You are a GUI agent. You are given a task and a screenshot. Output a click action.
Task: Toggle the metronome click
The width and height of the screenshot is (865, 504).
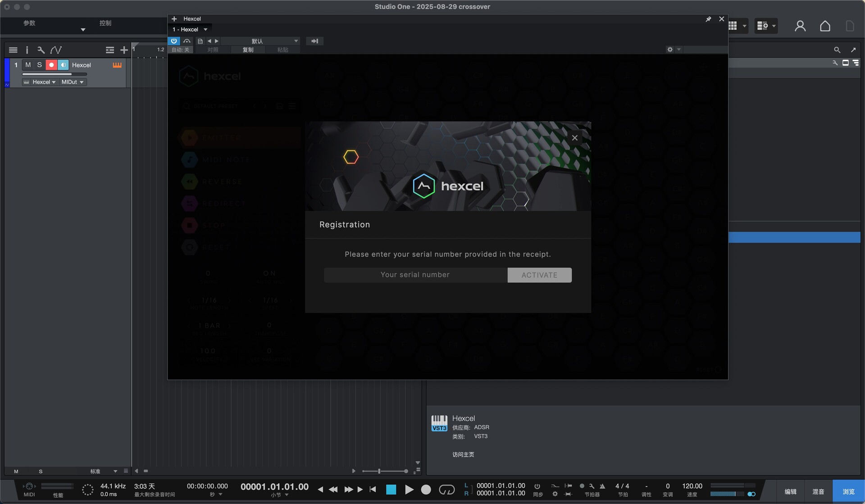pos(602,486)
